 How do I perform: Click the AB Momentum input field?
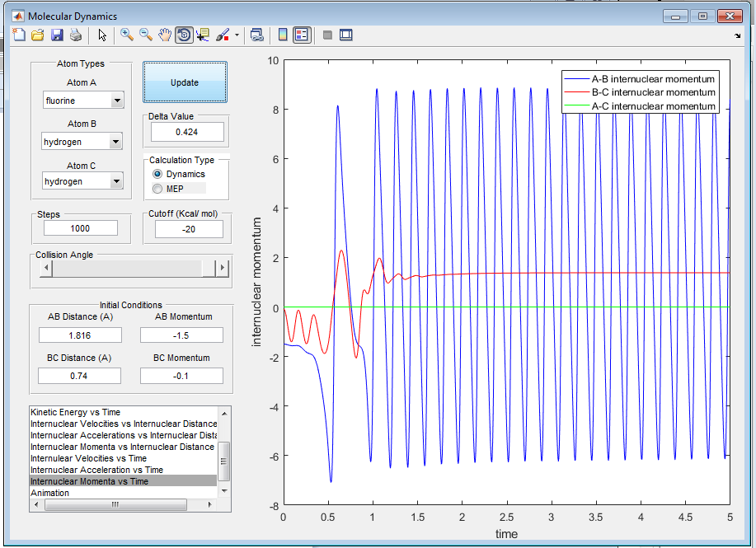tap(181, 335)
